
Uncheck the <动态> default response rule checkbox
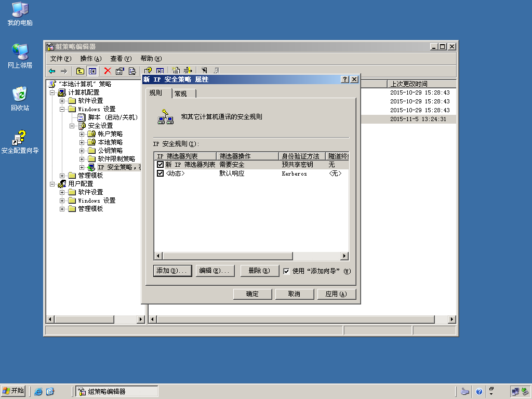pyautogui.click(x=160, y=174)
